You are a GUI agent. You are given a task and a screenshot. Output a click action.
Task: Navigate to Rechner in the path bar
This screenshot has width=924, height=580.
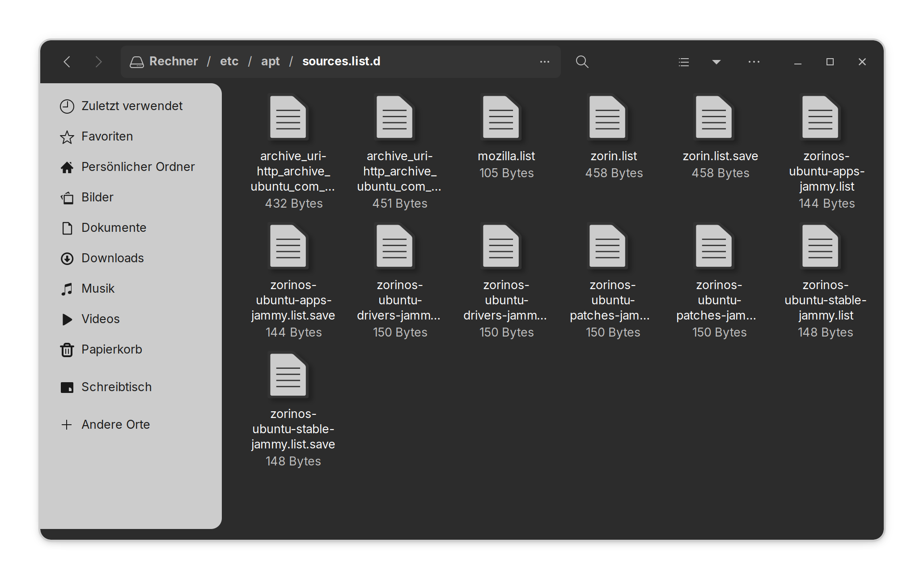[x=174, y=61]
